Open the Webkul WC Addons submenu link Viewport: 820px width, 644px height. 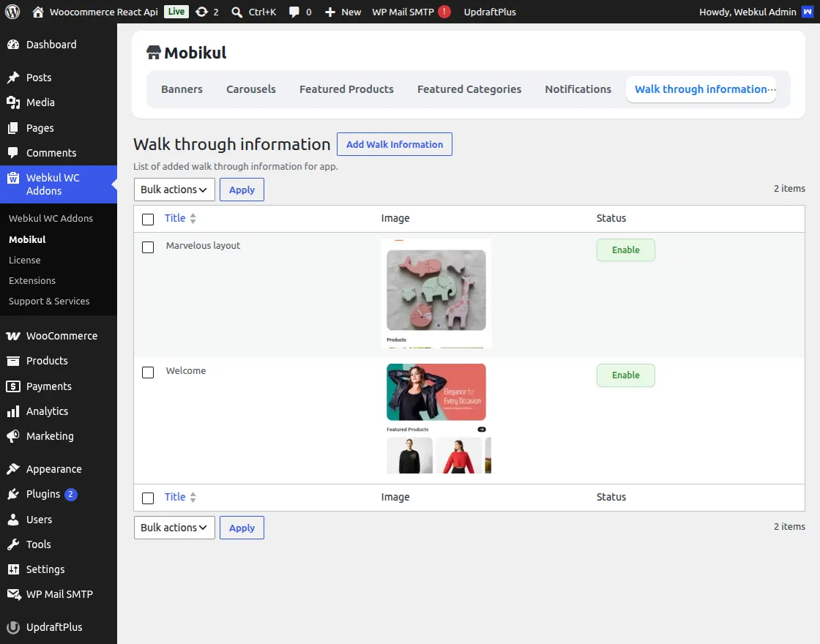(x=51, y=219)
